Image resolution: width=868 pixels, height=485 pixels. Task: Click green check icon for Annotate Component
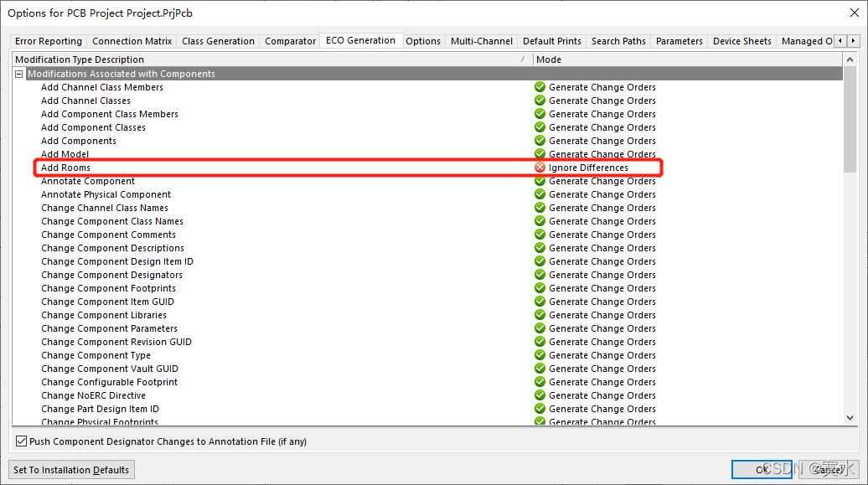point(540,181)
